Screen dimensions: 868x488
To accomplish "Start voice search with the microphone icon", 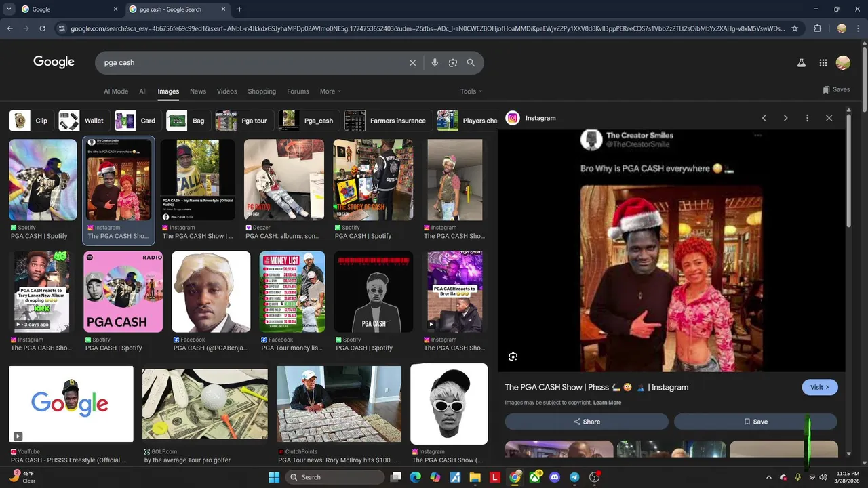I will pyautogui.click(x=435, y=62).
